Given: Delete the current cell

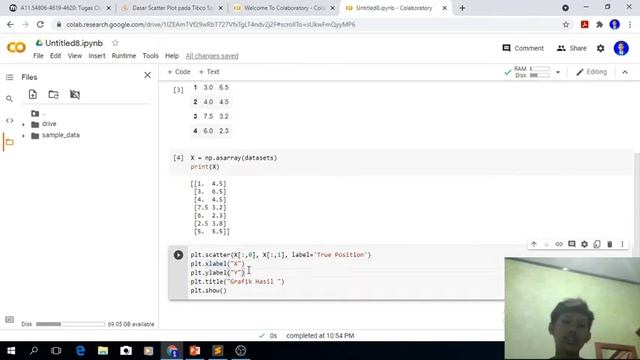Looking at the screenshot, I should (x=609, y=244).
